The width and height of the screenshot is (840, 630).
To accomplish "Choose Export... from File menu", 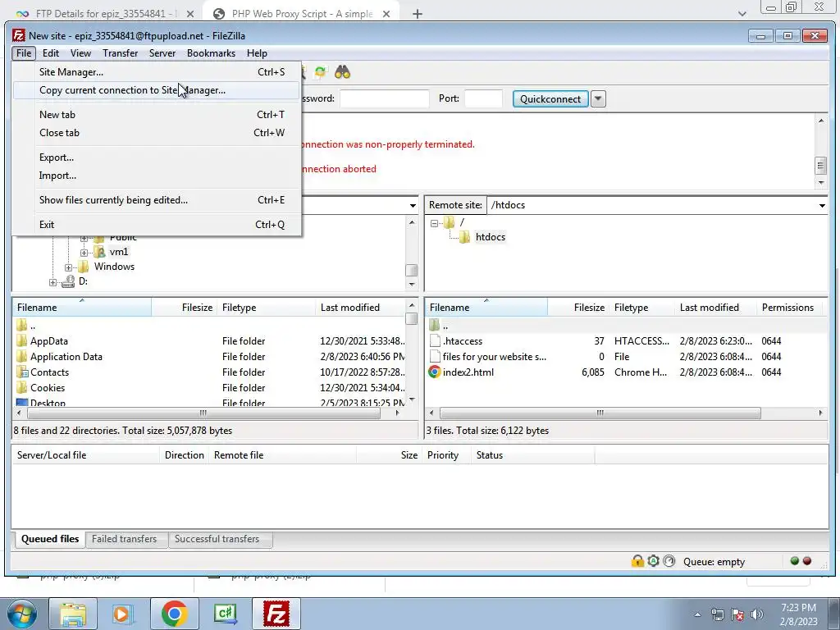I will coord(157,157).
